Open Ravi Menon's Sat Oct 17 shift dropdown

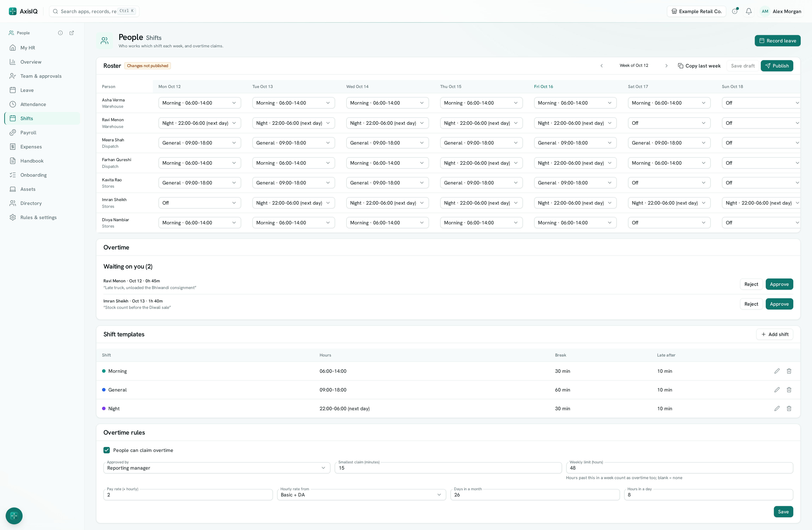[669, 123]
